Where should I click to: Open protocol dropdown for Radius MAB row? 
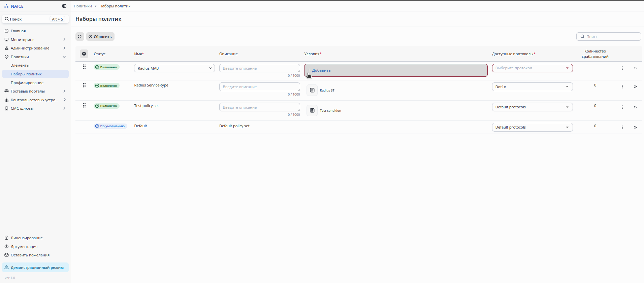click(x=532, y=68)
